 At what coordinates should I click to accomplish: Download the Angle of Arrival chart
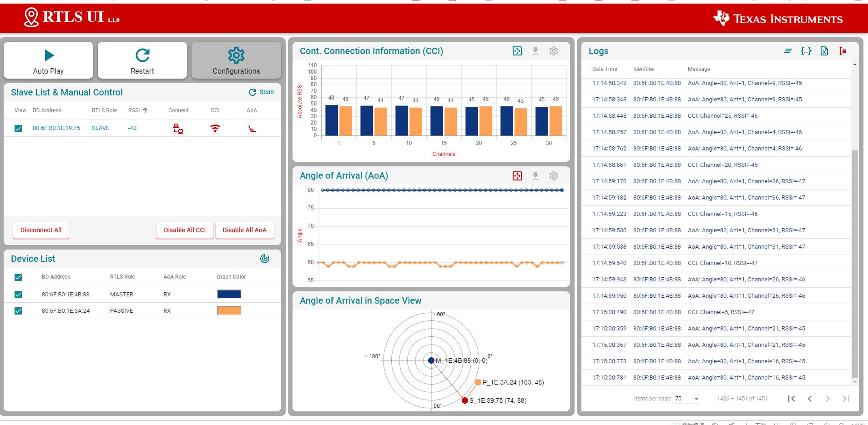click(535, 176)
